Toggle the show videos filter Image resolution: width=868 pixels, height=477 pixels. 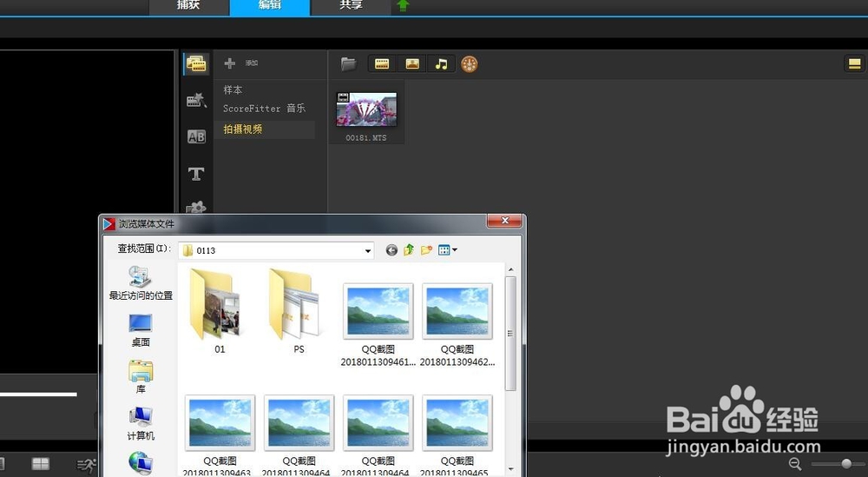[x=382, y=63]
